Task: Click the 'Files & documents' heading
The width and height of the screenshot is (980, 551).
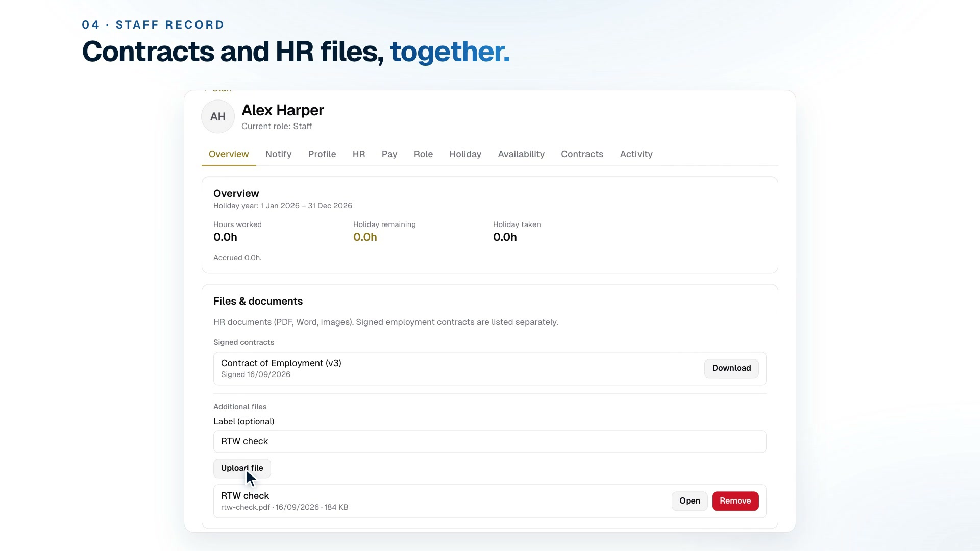Action: pyautogui.click(x=258, y=302)
